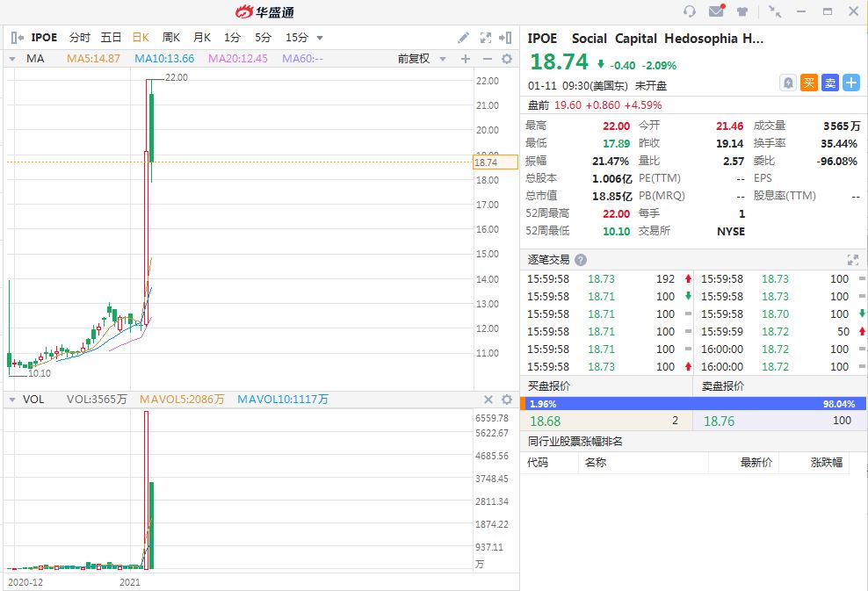Open the skin theme shirt icon
Viewport: 868px width, 591px height.
pyautogui.click(x=742, y=11)
